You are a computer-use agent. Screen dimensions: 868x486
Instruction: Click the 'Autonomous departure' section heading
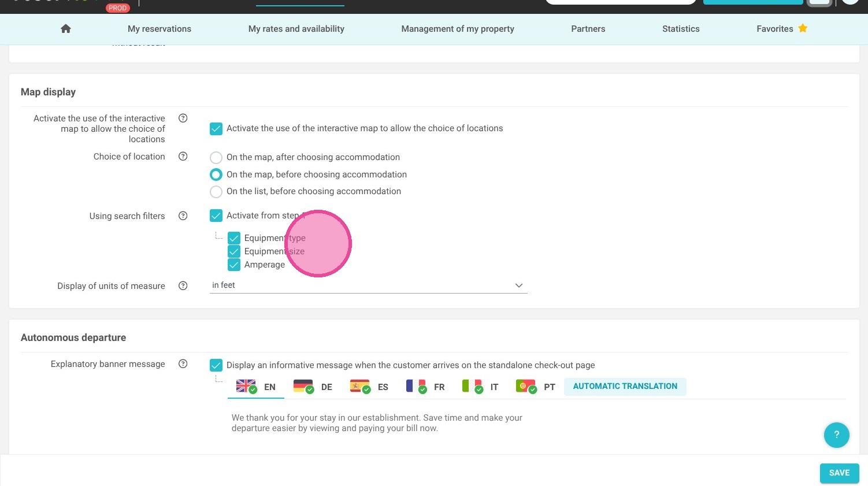[73, 337]
